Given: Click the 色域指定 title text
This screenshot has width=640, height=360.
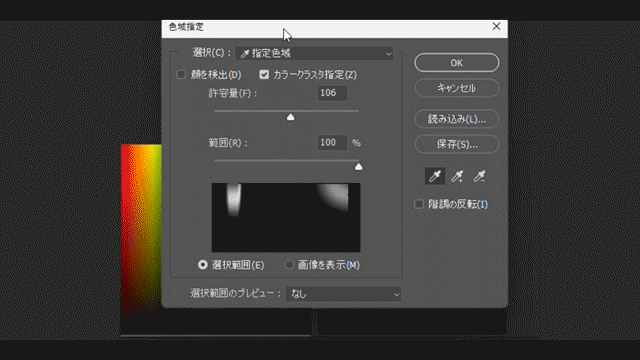Looking at the screenshot, I should (186, 27).
